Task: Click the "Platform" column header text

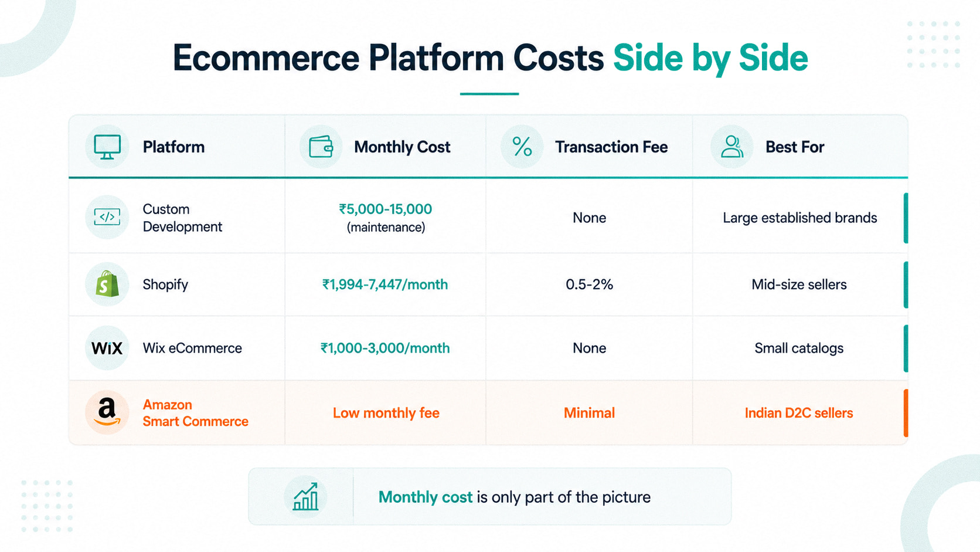Action: click(x=174, y=147)
